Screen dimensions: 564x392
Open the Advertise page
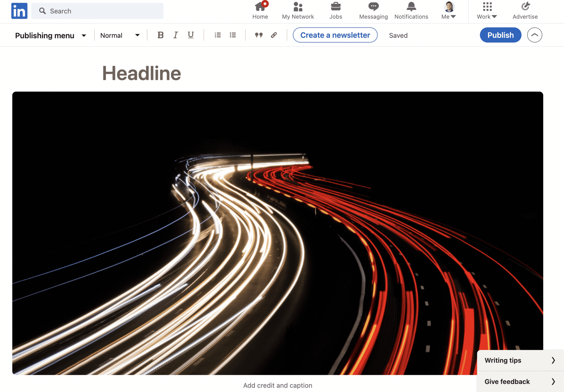click(525, 10)
